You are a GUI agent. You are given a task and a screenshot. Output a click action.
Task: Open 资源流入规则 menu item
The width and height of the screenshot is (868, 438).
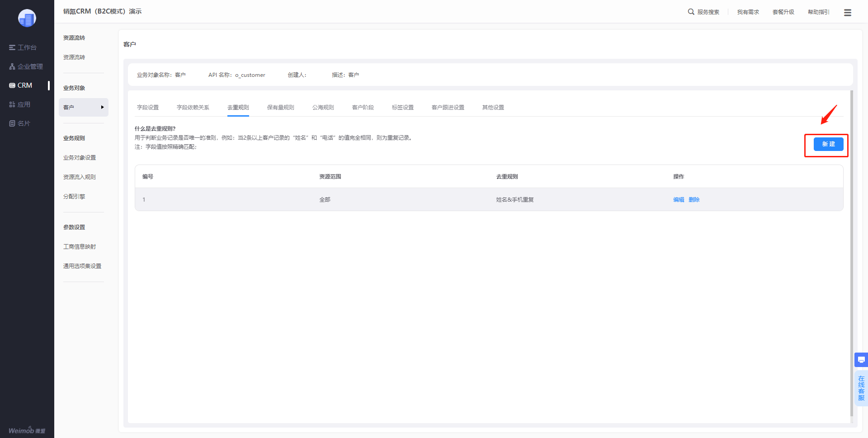[x=80, y=177]
